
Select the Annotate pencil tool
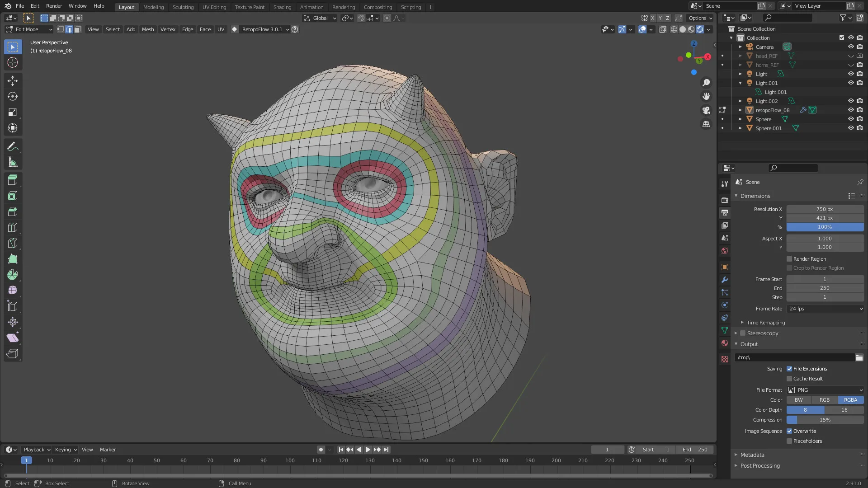point(13,146)
